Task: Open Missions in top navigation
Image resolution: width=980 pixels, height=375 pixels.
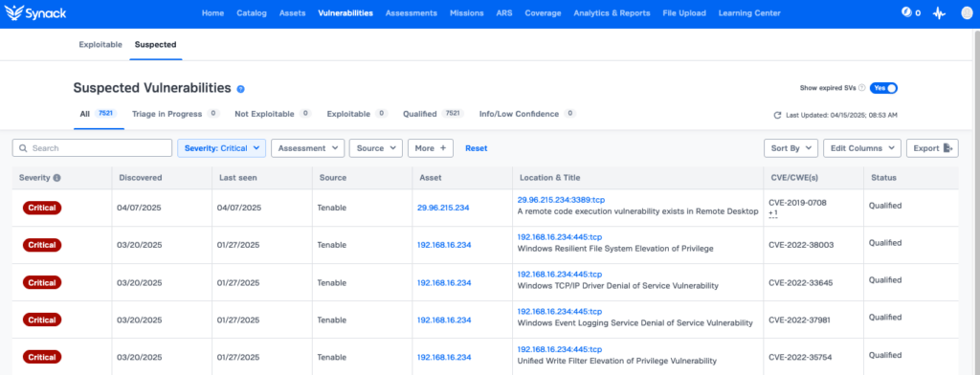Action: point(467,13)
